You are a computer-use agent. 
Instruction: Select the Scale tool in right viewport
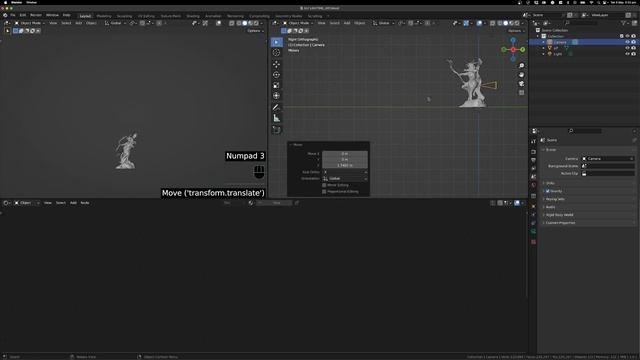(276, 85)
